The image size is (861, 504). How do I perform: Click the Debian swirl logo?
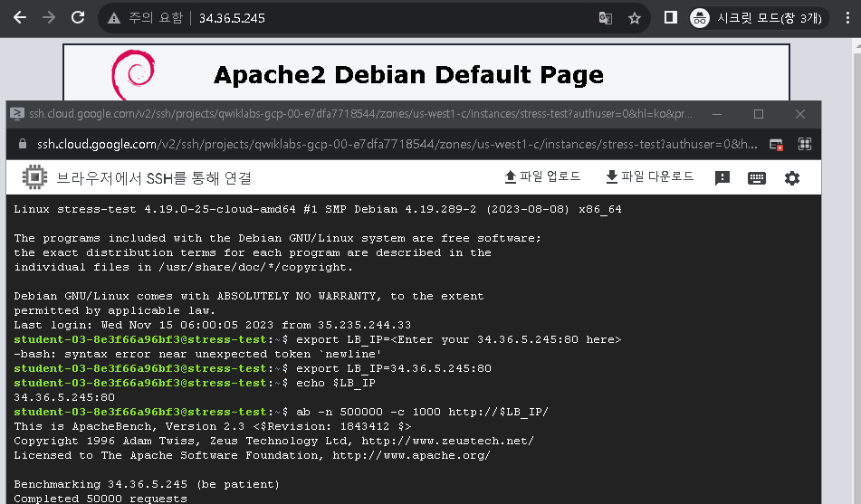(133, 74)
